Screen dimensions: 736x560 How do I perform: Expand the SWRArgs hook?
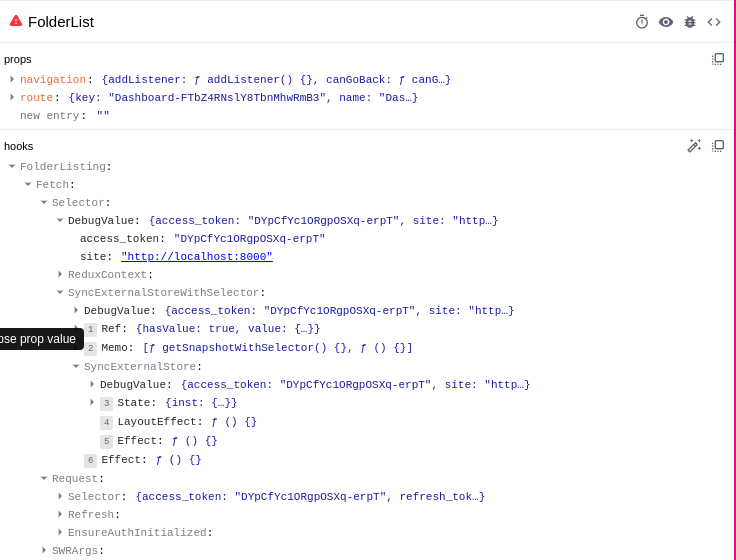(44, 550)
